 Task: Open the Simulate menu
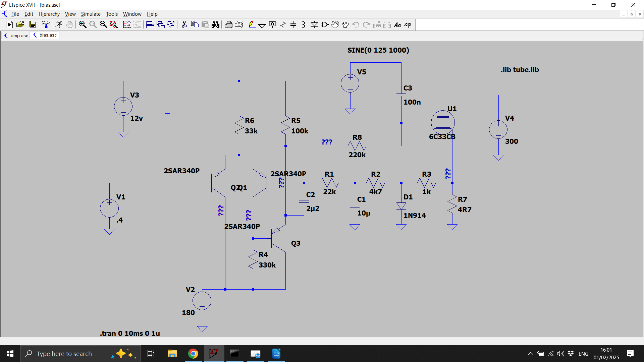click(x=91, y=14)
